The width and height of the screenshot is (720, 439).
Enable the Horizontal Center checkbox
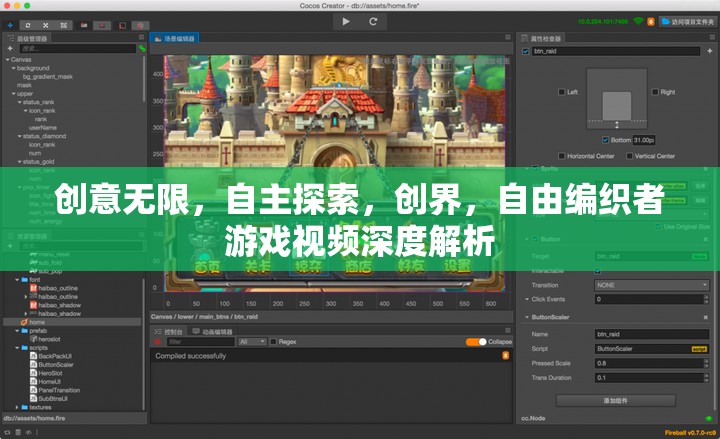tap(561, 156)
